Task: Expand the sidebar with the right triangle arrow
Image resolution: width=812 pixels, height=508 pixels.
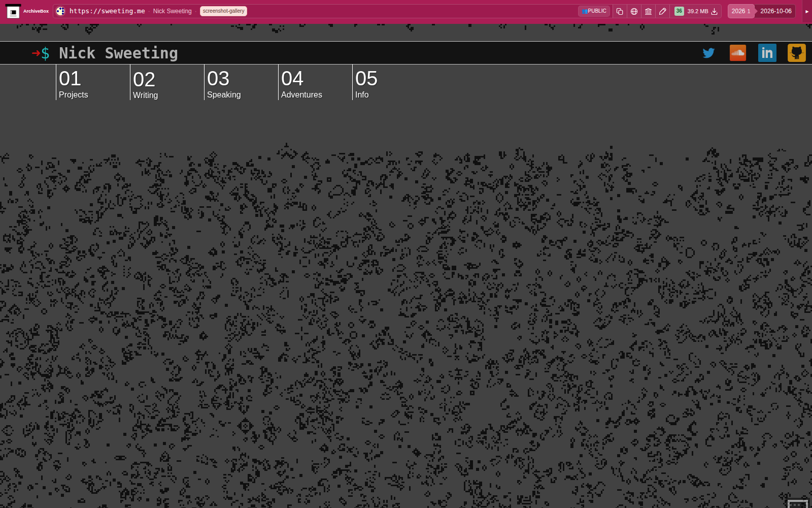Action: tap(807, 11)
